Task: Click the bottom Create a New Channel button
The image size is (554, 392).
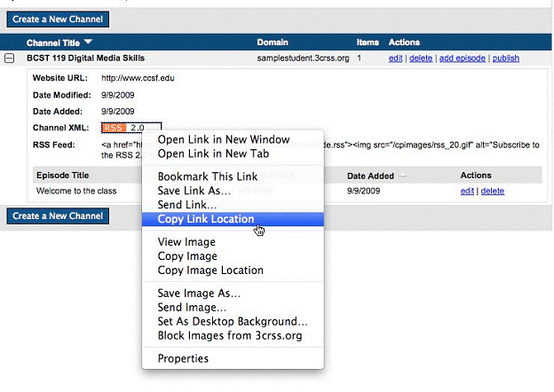Action: pyautogui.click(x=58, y=216)
